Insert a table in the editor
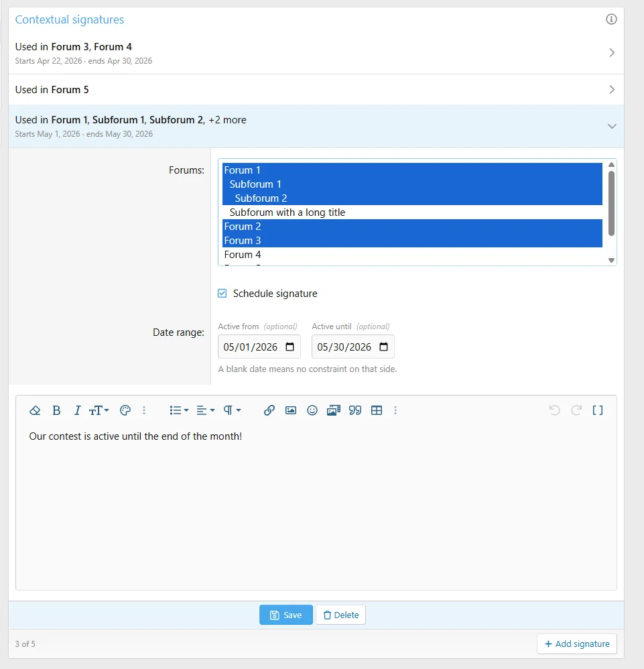Viewport: 644px width, 669px height. [377, 410]
